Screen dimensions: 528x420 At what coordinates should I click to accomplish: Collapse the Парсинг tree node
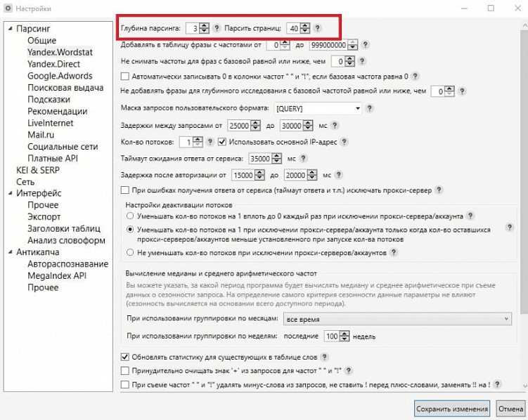pyautogui.click(x=11, y=29)
